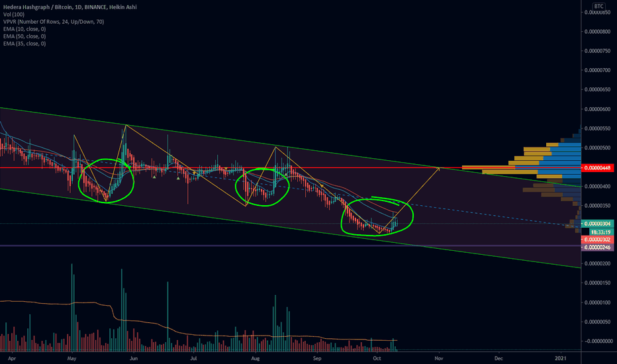Click the Nov time axis label
The height and width of the screenshot is (364, 617).
point(438,359)
